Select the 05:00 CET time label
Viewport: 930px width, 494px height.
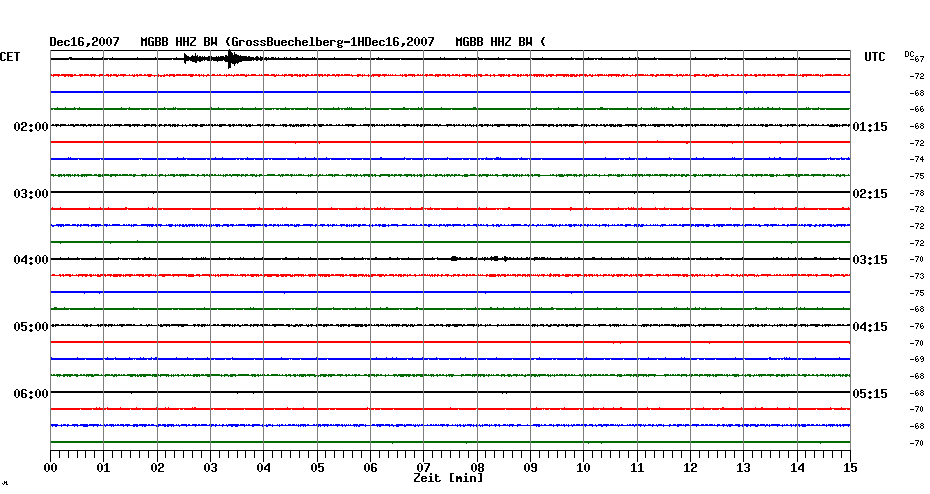coord(31,327)
